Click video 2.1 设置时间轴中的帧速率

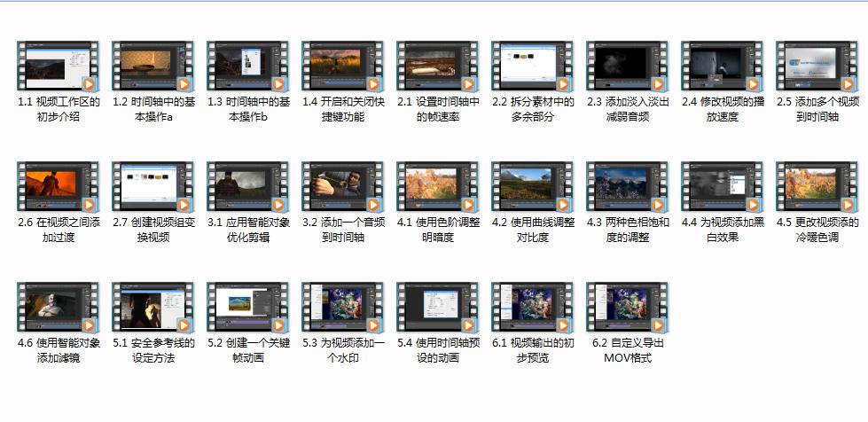[438, 66]
